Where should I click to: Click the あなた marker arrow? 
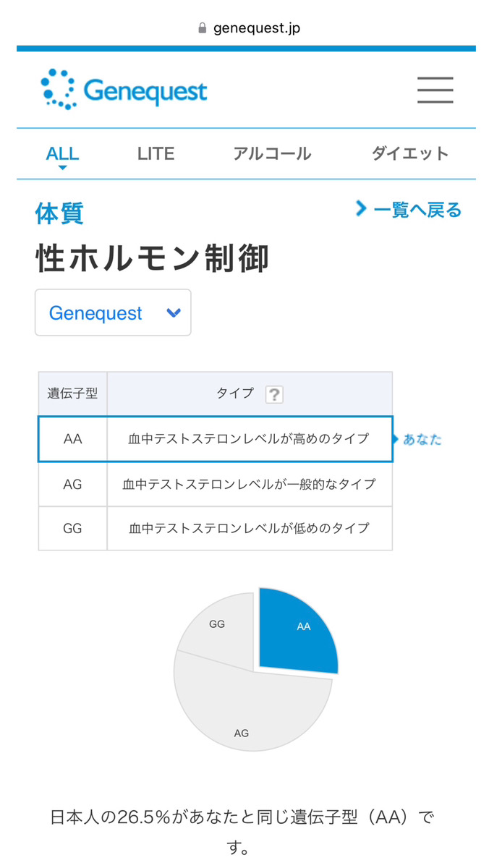(395, 439)
